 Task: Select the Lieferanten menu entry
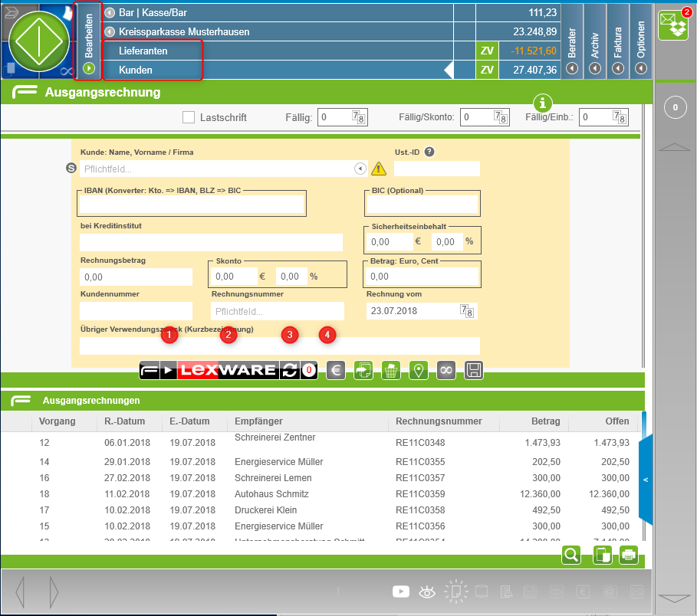(143, 51)
